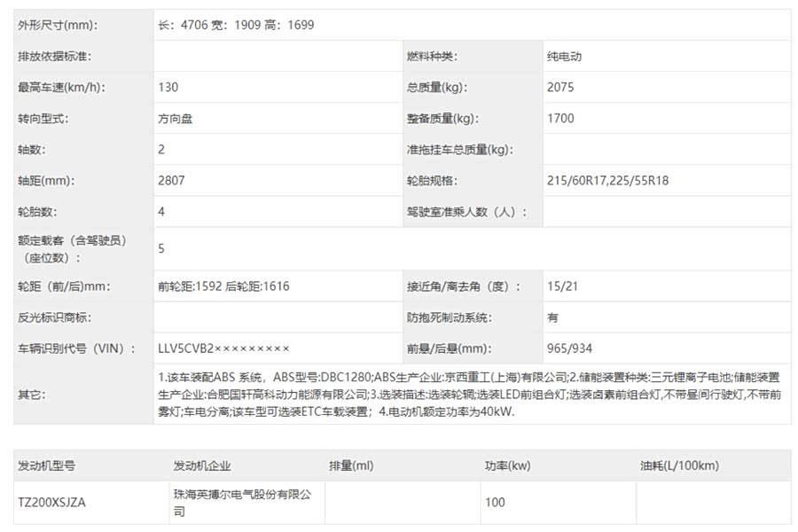
Task: Click the 前轮距:1592 后轮距:1616 value
Action: (x=223, y=286)
